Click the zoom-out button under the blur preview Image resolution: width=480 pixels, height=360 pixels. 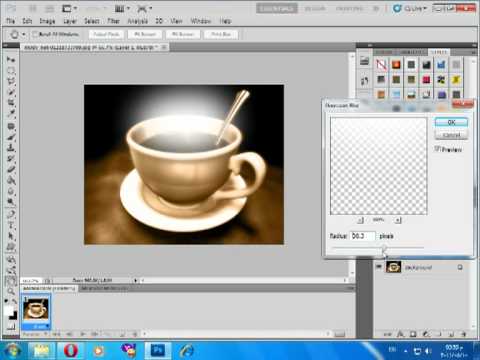pyautogui.click(x=360, y=220)
